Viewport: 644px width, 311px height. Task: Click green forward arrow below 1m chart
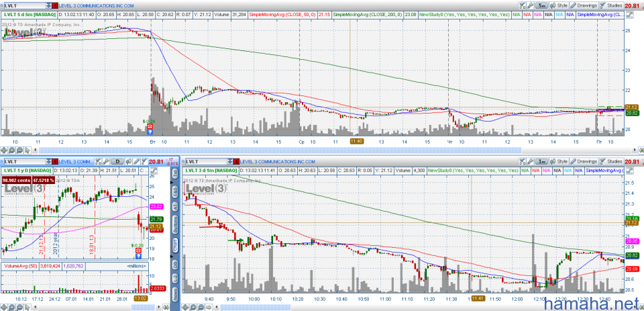click(209, 307)
